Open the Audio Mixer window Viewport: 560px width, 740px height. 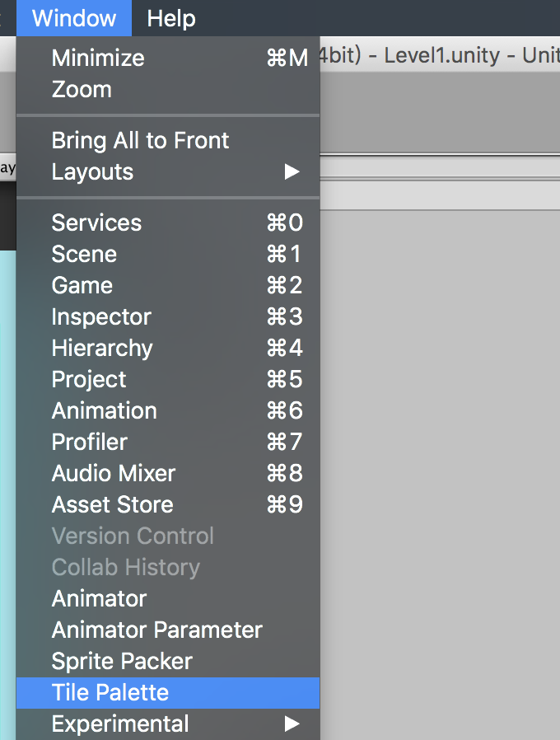pos(114,473)
